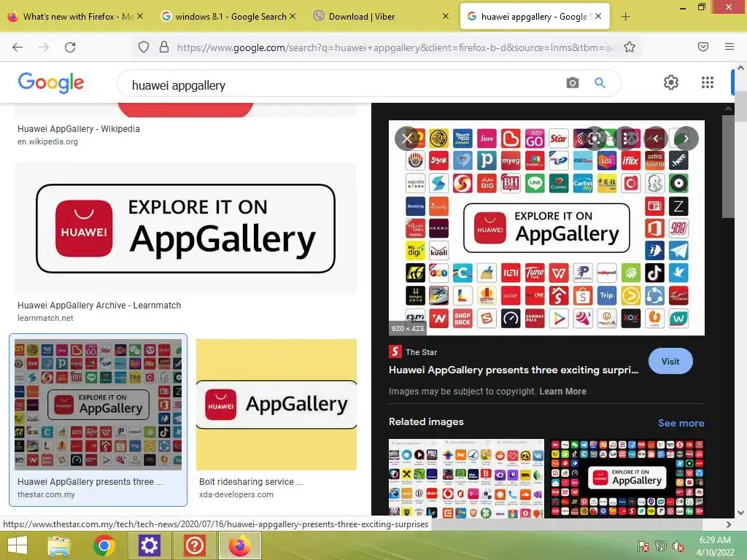Open the three-dot menu on preview image

tap(625, 139)
